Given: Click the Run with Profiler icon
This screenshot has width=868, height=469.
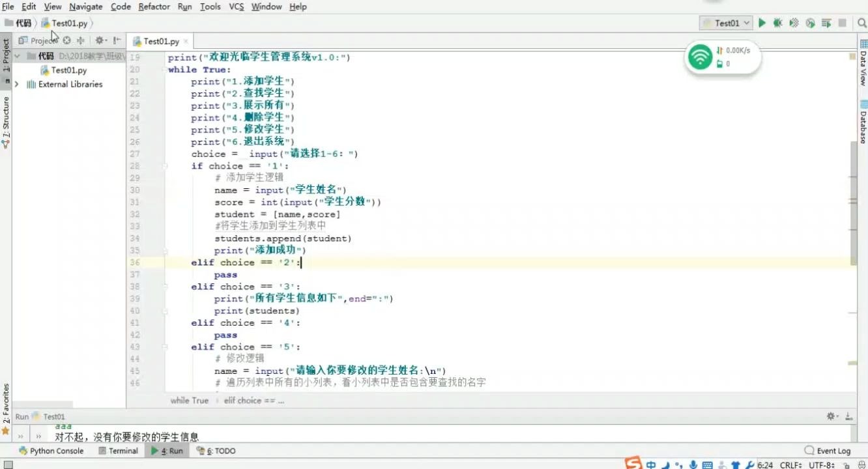Looking at the screenshot, I should [809, 22].
